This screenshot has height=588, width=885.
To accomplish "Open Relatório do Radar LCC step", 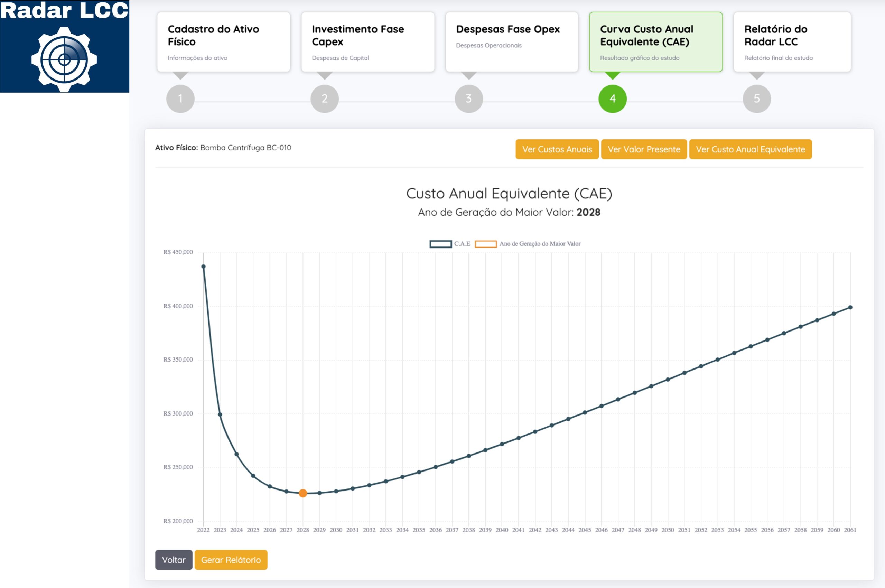I will 792,41.
